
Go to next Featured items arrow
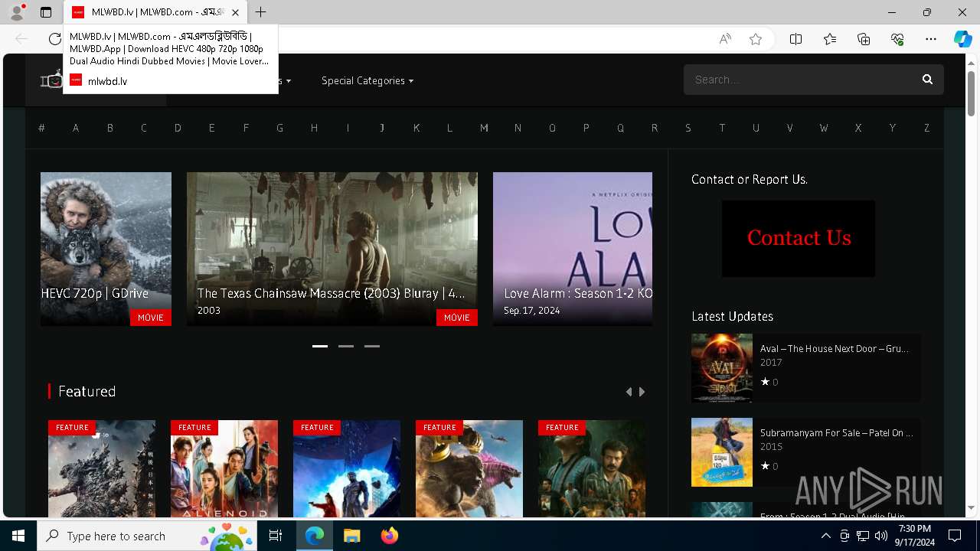point(642,392)
